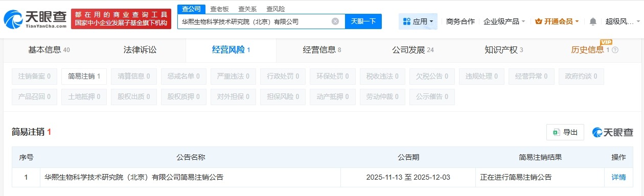This screenshot has width=644, height=196.
Task: Select the 惩戒名单 0 filter
Action: (183, 77)
